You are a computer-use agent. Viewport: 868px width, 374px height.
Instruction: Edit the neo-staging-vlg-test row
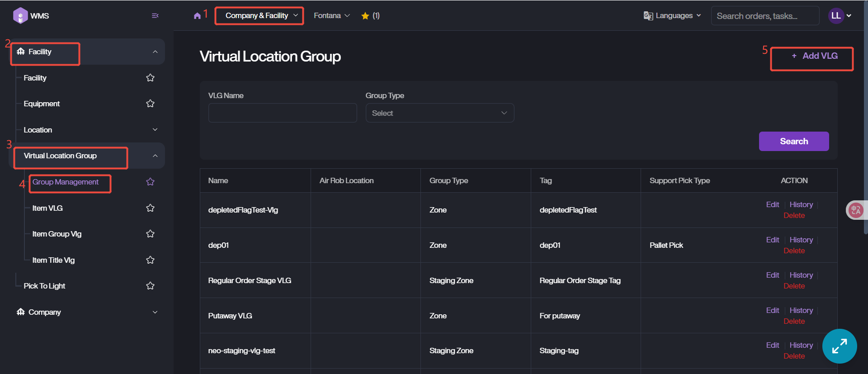pos(773,345)
